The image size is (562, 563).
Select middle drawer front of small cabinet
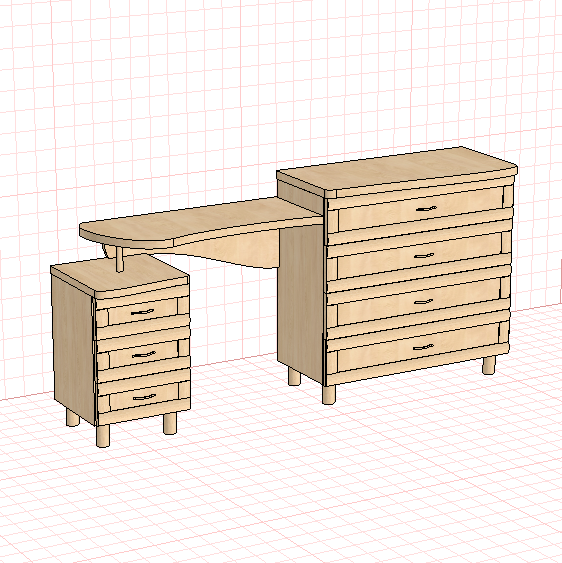click(144, 354)
